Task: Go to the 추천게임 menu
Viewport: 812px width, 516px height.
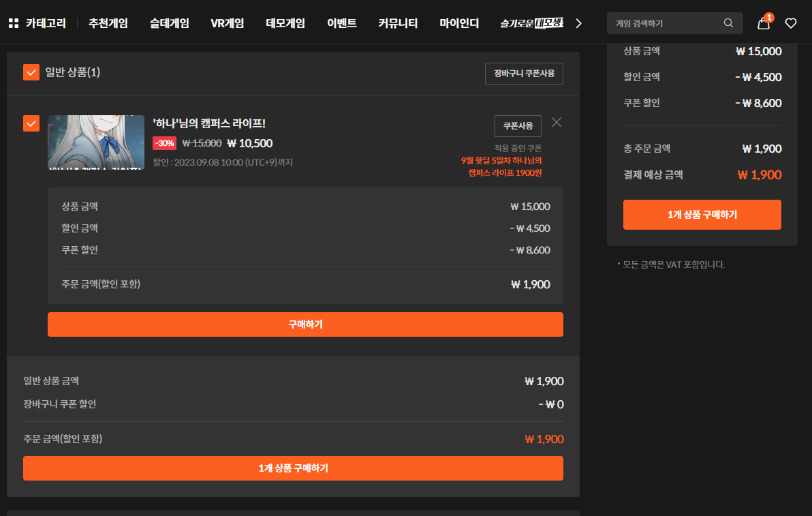Action: tap(108, 23)
